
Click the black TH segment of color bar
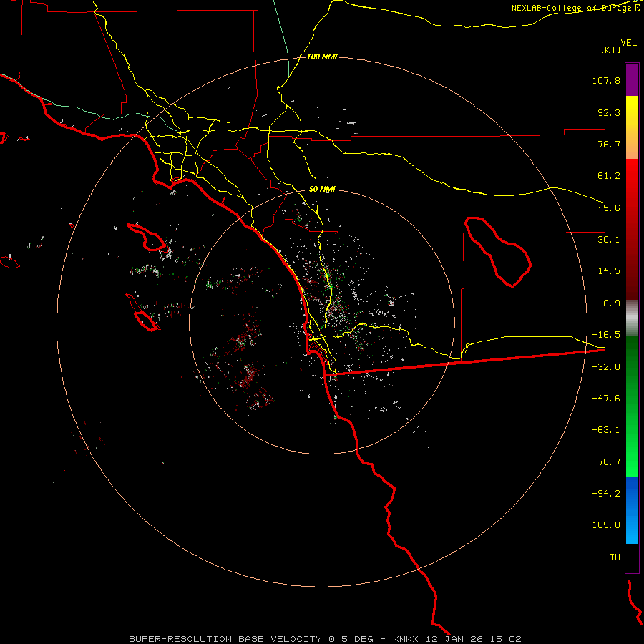click(632, 558)
